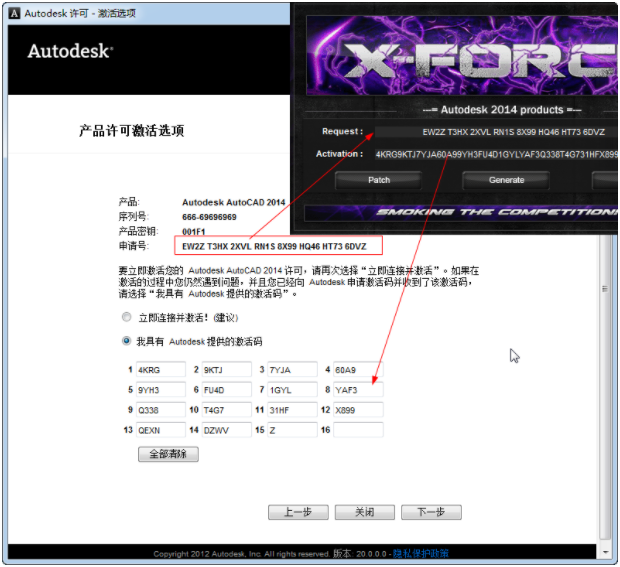Click activation code field 7 containing 1GYL
Screen dimensions: 620x567
292,390
